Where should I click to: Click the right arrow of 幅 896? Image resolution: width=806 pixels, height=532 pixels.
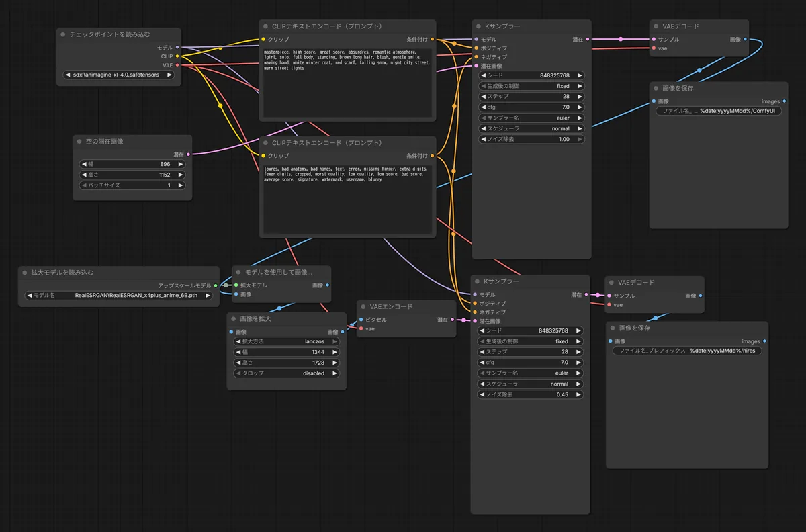[x=182, y=164]
